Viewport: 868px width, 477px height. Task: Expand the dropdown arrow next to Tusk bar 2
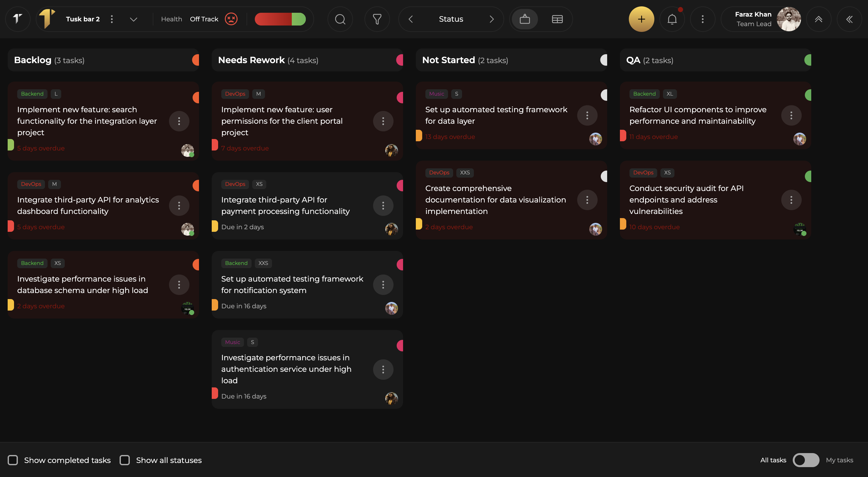tap(133, 19)
